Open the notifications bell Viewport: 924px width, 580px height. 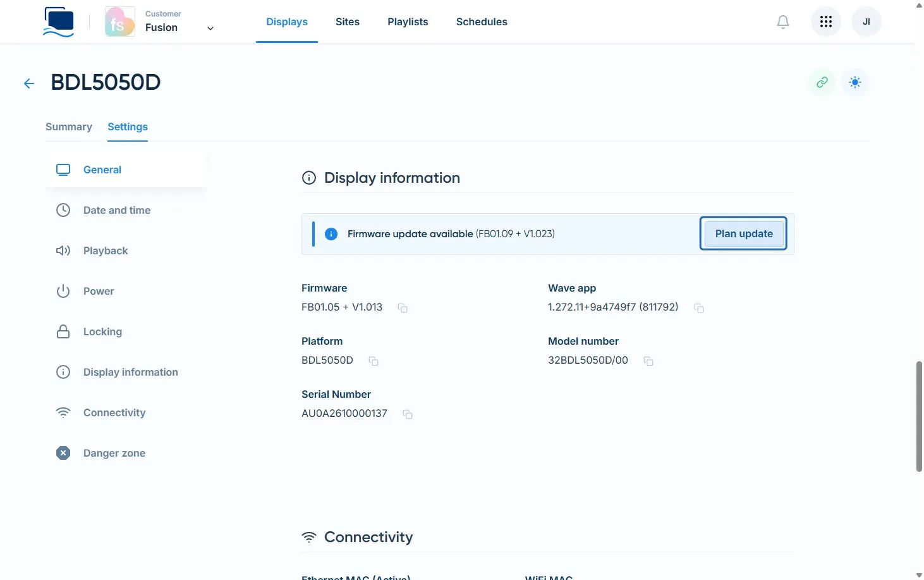pos(783,22)
